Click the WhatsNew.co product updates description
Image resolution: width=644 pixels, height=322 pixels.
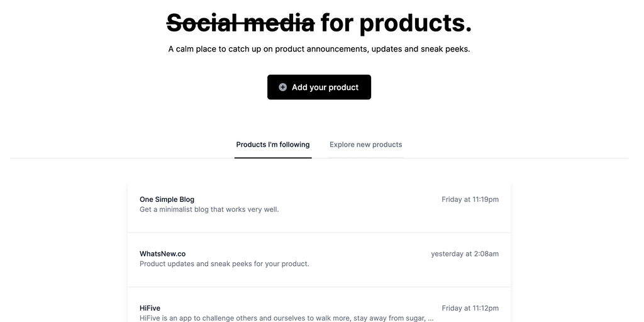tap(224, 264)
